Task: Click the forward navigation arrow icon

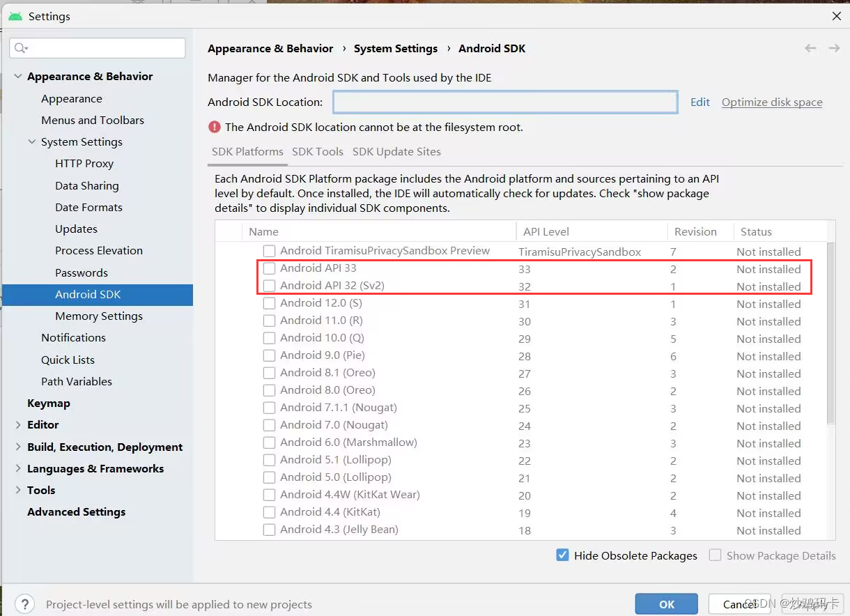Action: [x=834, y=48]
